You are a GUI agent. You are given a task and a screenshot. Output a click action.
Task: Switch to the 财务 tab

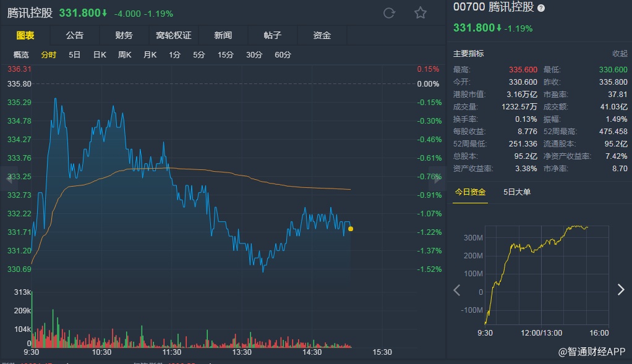pos(124,35)
